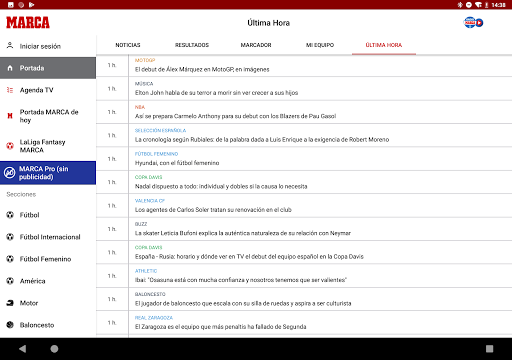Open Radio MARCA icon in header
The width and height of the screenshot is (512, 360).
point(473,23)
